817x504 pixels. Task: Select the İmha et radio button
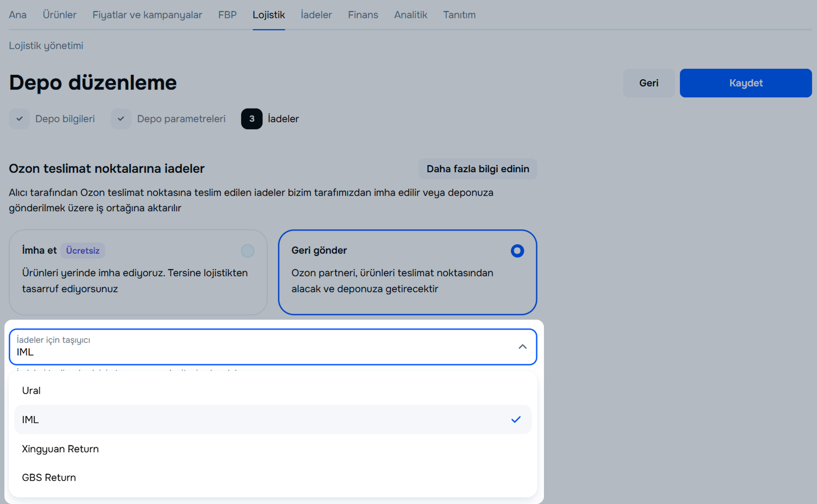coord(247,251)
